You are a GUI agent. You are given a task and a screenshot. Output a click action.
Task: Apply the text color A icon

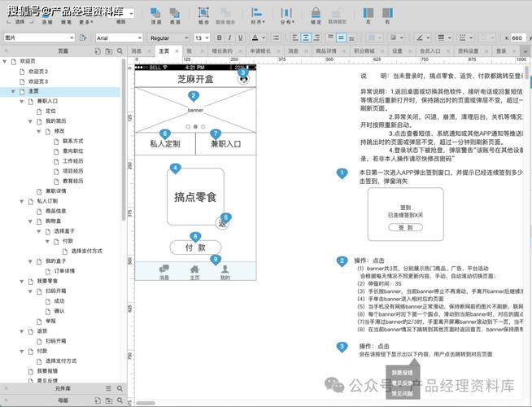pos(255,37)
